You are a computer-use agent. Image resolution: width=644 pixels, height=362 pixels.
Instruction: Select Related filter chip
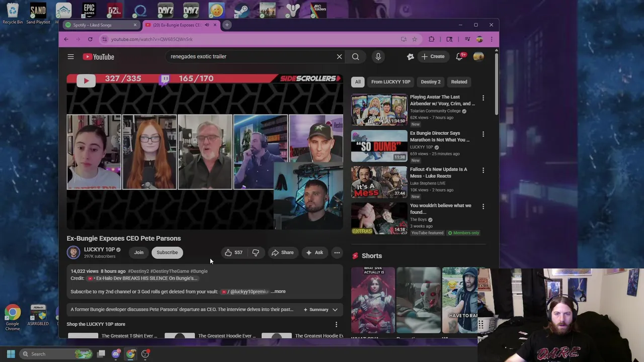(459, 82)
